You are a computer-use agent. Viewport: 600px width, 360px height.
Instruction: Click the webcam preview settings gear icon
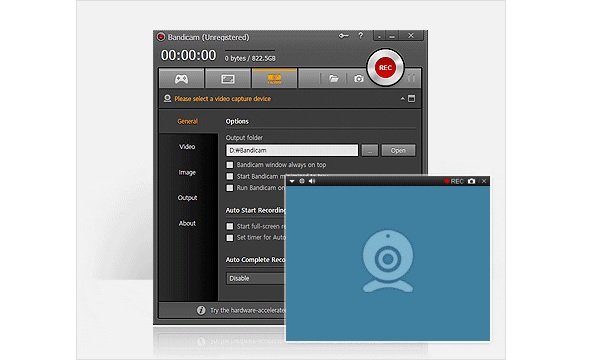[302, 181]
